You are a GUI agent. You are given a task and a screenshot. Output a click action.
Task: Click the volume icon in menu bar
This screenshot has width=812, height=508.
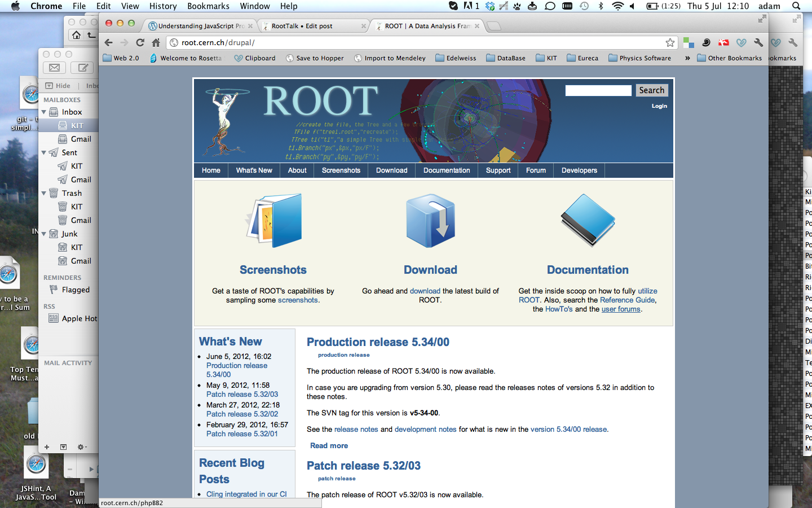[633, 6]
